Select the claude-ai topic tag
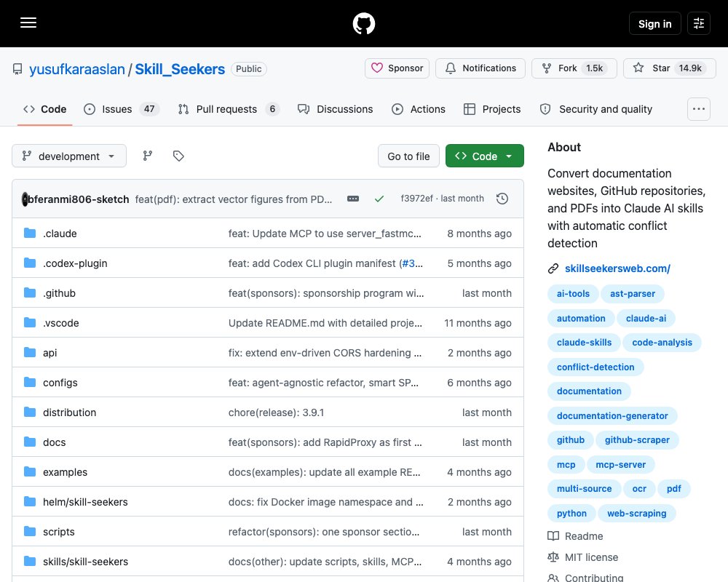This screenshot has height=582, width=728. click(x=646, y=319)
